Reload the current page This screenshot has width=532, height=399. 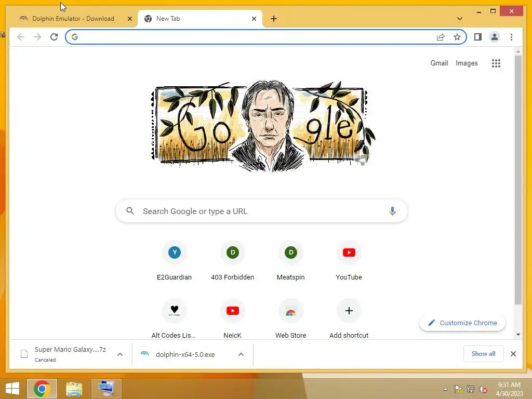[54, 37]
